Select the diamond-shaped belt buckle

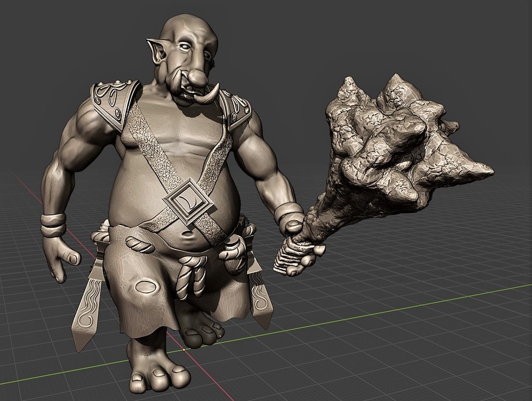click(189, 203)
